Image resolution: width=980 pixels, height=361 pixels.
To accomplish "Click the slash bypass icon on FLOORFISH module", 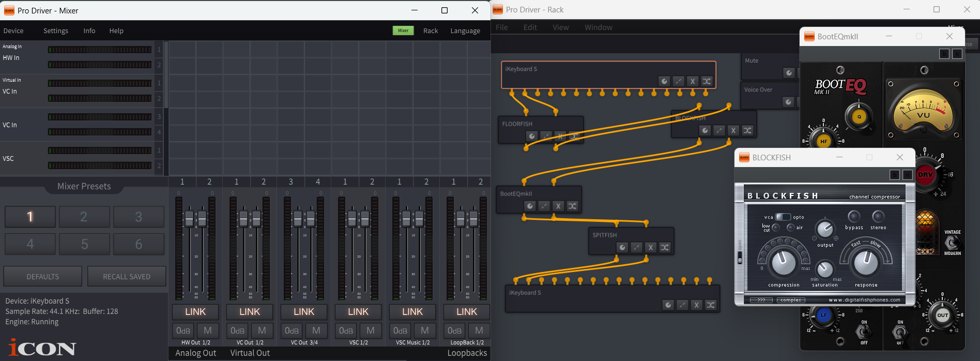I will (x=546, y=136).
